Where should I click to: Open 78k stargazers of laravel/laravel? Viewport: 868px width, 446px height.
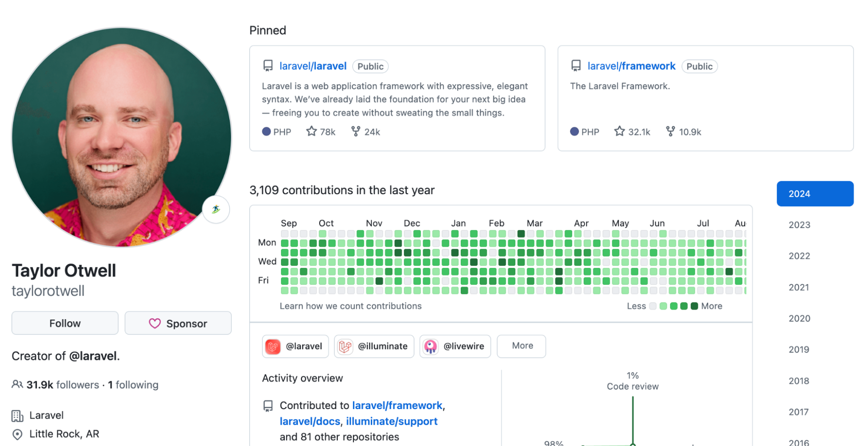point(321,132)
